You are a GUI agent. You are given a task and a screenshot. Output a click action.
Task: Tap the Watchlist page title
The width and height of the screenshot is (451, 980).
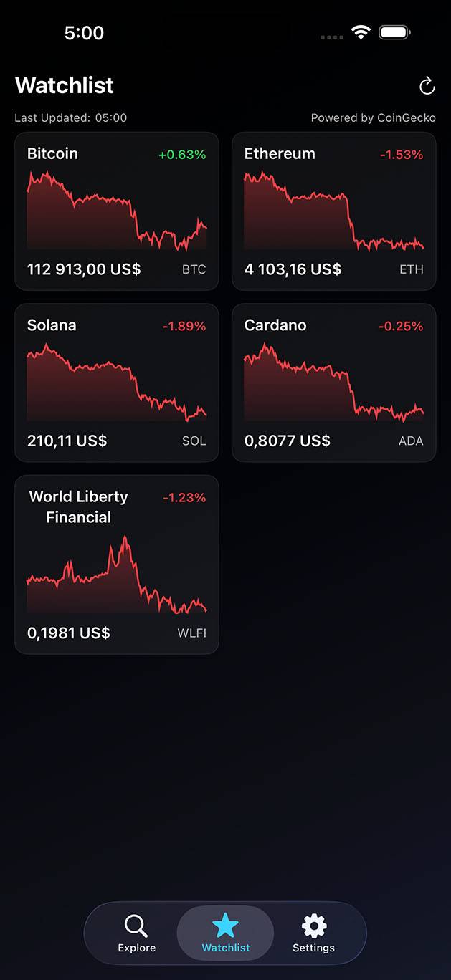[64, 85]
